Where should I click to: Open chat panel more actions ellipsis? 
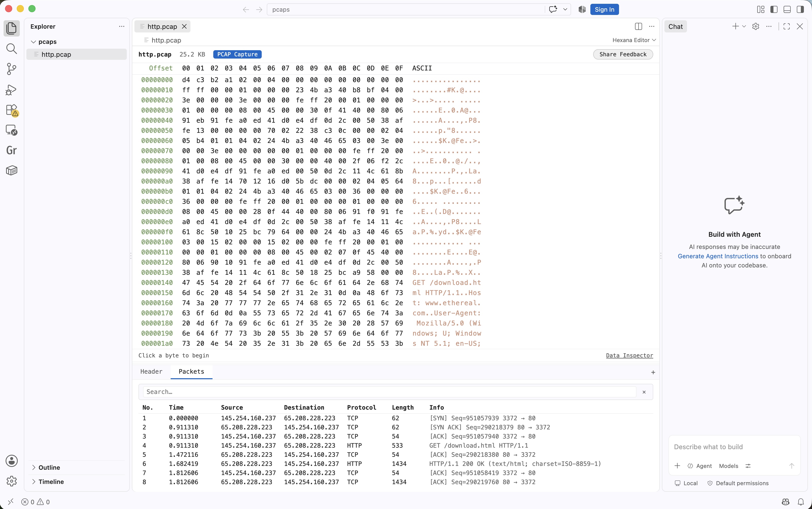coord(769,26)
